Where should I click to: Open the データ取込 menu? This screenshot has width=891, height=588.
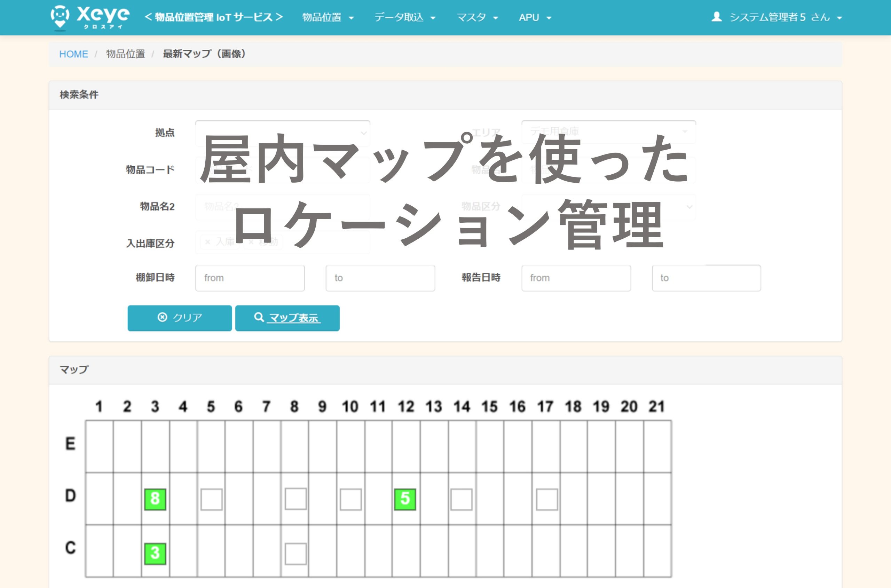(x=404, y=18)
